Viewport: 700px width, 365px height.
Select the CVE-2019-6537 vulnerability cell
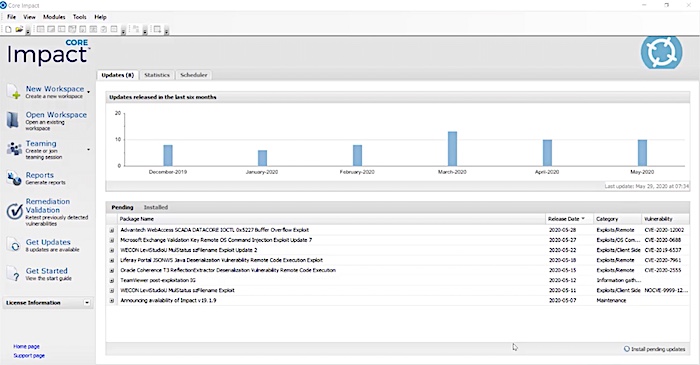coord(663,250)
